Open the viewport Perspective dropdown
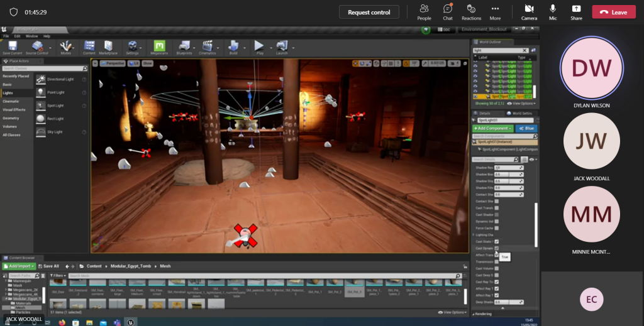 [x=112, y=63]
